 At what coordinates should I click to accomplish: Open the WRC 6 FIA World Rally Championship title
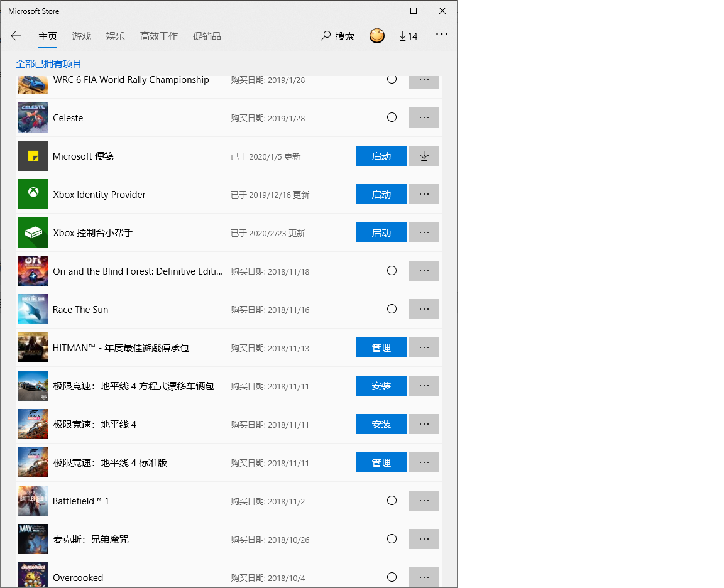[x=131, y=80]
